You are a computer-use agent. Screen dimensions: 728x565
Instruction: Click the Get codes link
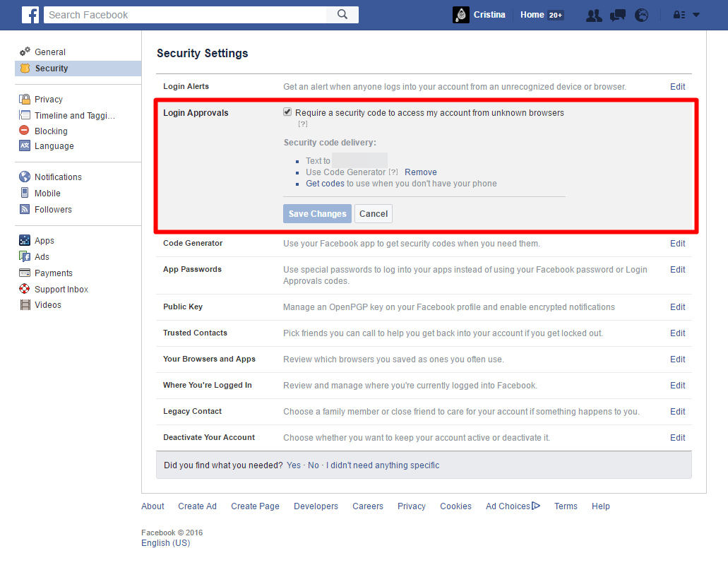[325, 184]
